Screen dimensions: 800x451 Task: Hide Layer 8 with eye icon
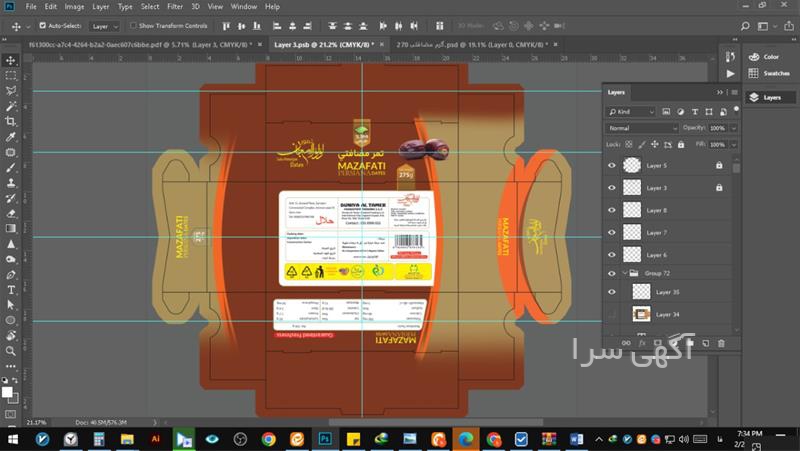point(612,210)
